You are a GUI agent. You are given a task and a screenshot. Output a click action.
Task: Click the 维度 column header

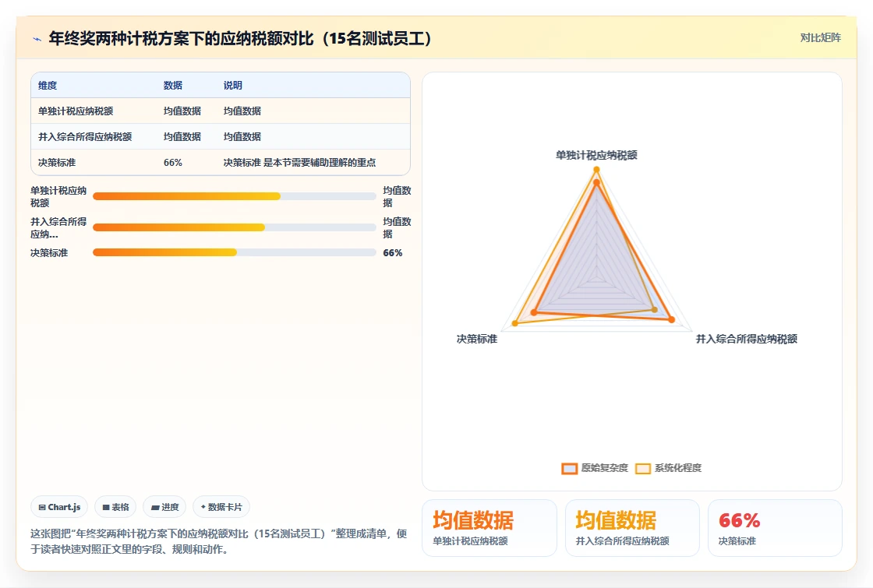48,85
